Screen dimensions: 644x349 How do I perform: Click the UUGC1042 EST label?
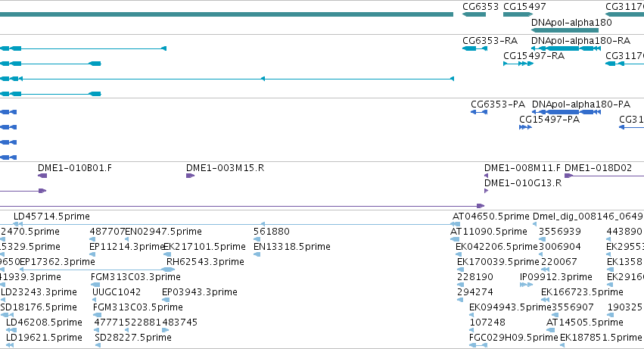pos(117,292)
